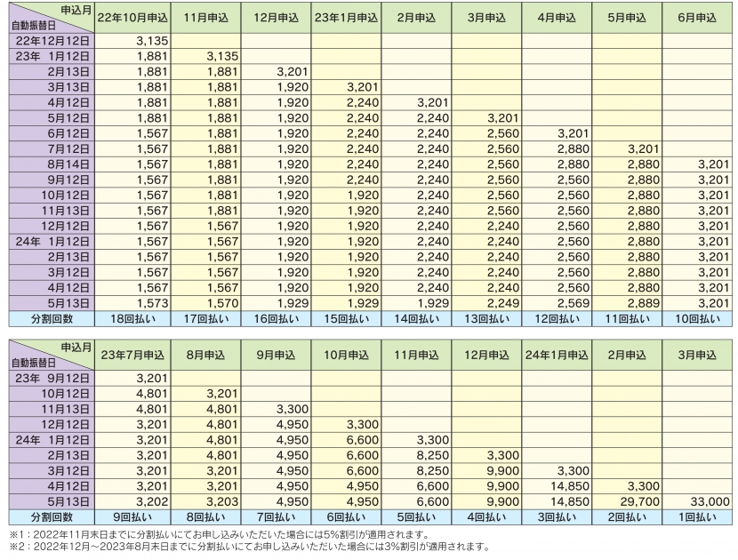The width and height of the screenshot is (738, 560).
Task: Click the '23年 1月12日' row label
Action: pyautogui.click(x=52, y=57)
